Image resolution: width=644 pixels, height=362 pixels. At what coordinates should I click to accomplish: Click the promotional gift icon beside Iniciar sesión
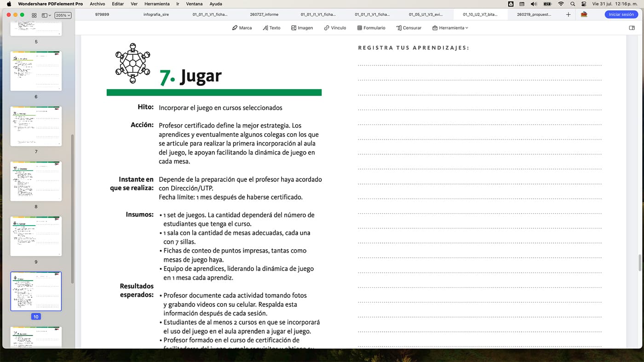click(x=584, y=15)
